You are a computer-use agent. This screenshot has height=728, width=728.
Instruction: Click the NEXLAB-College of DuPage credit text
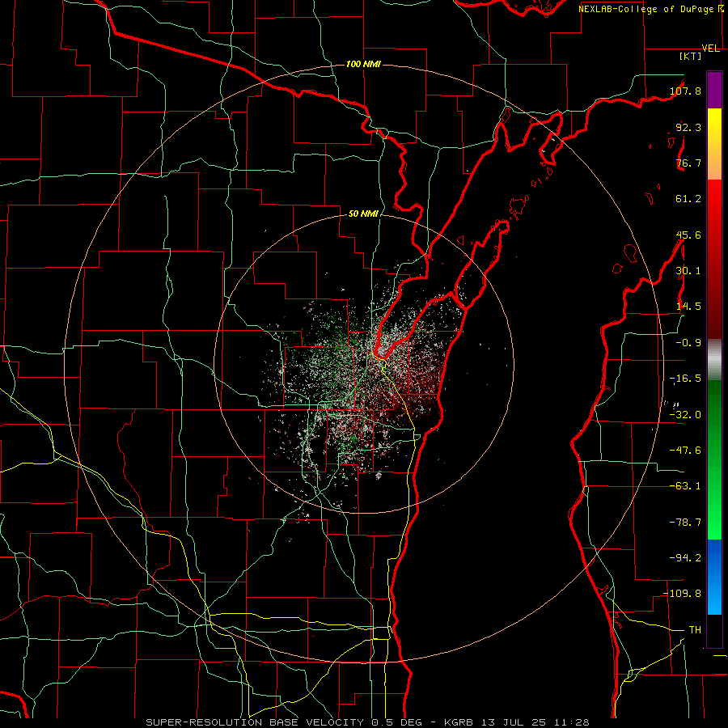pyautogui.click(x=645, y=9)
